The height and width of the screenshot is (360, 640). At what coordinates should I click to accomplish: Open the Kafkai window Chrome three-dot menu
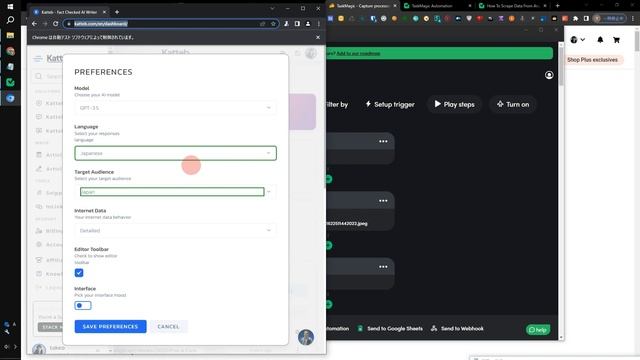point(319,24)
